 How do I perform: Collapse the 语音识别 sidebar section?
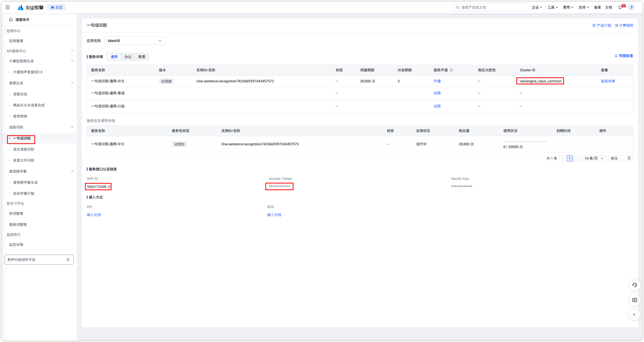72,127
